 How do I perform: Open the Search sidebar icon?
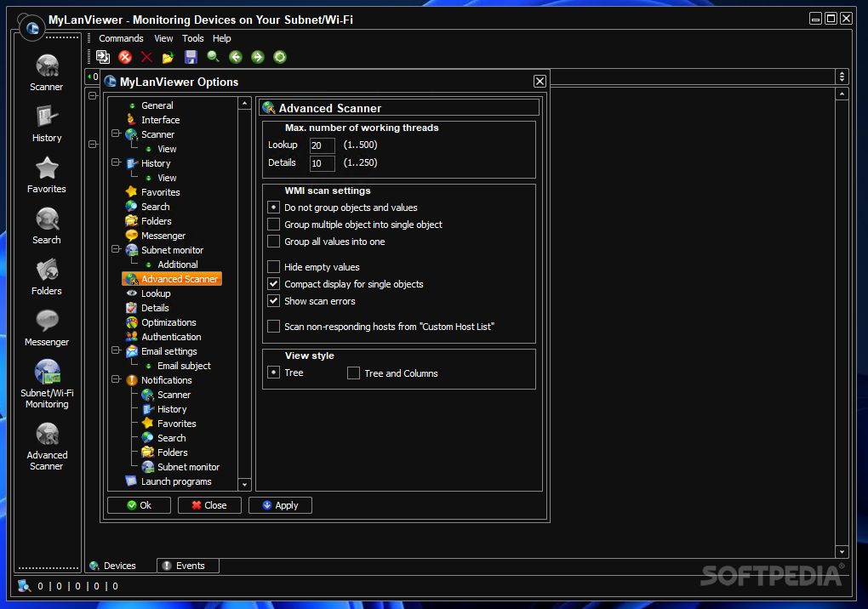[47, 225]
